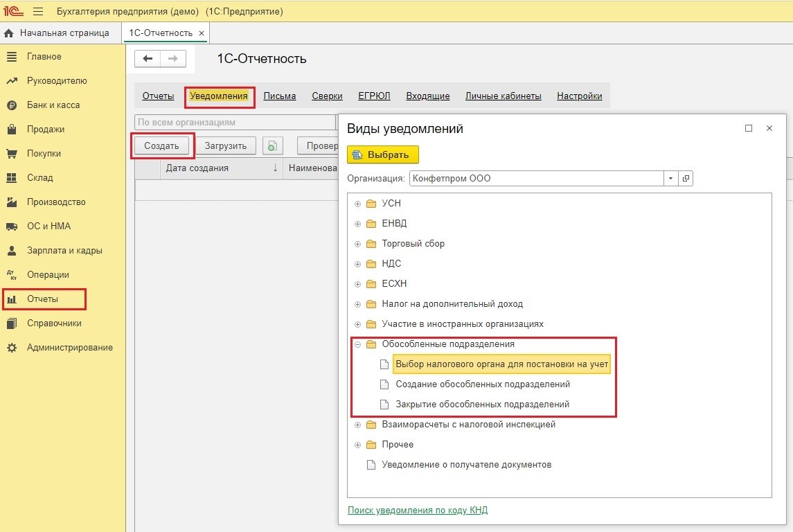Open Зарплата и кадры section
Screen dimensions: 793x532
(64, 251)
